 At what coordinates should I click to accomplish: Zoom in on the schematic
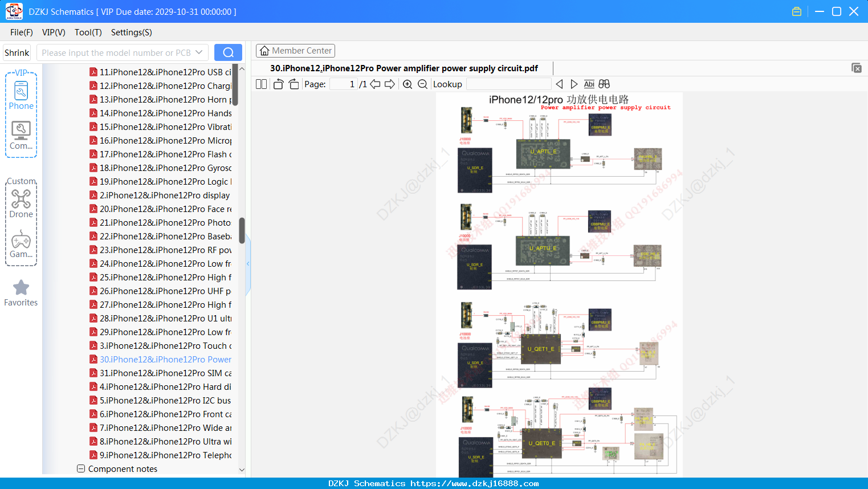click(x=407, y=84)
